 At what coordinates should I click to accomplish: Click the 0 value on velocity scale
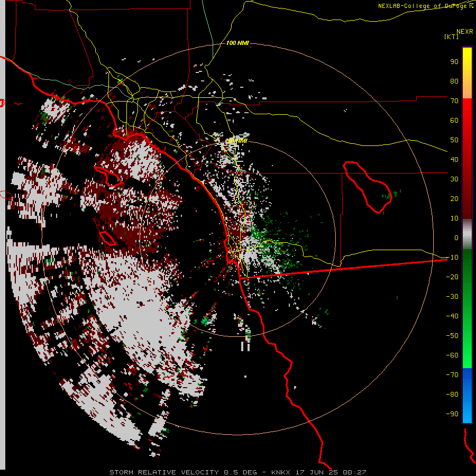tap(456, 238)
